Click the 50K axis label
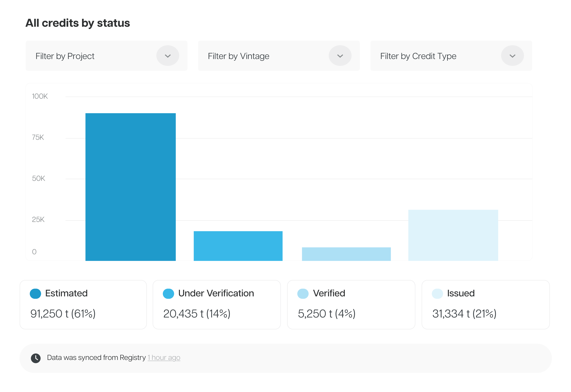This screenshot has height=392, width=571. pos(39,178)
